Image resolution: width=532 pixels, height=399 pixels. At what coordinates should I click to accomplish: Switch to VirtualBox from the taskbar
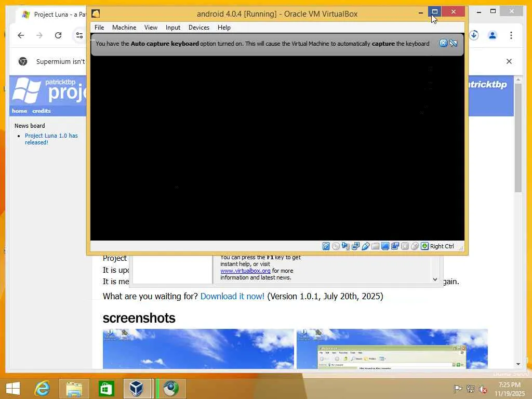click(x=137, y=389)
